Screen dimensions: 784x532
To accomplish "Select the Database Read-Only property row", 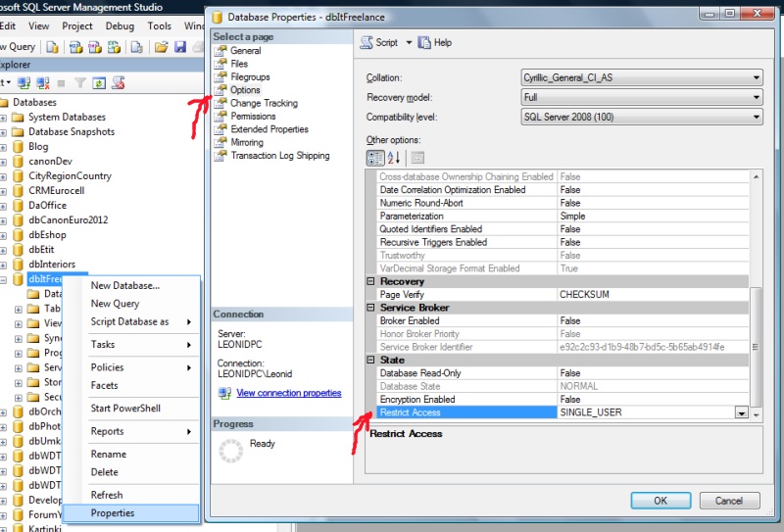I will [x=563, y=373].
